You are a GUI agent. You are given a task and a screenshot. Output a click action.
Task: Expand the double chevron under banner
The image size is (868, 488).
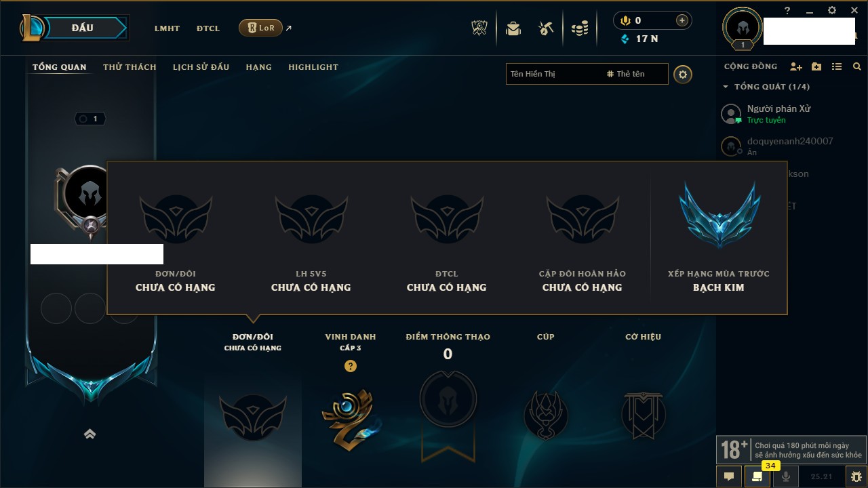pyautogui.click(x=90, y=434)
